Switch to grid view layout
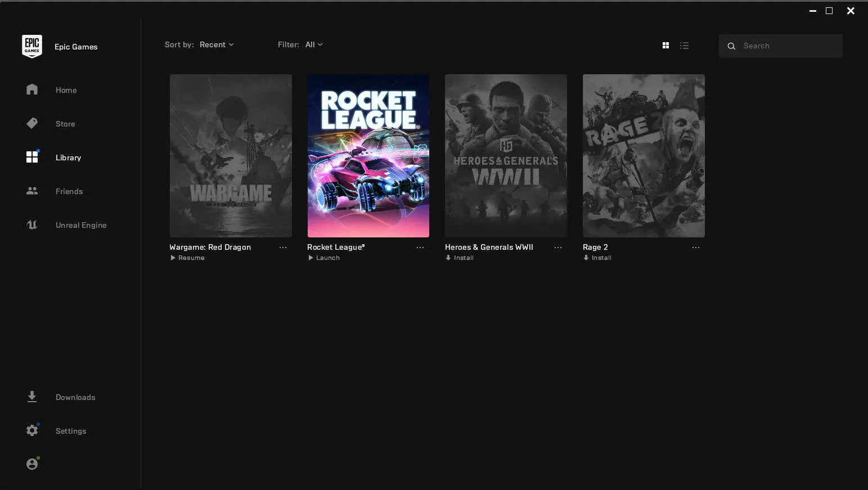 [665, 46]
